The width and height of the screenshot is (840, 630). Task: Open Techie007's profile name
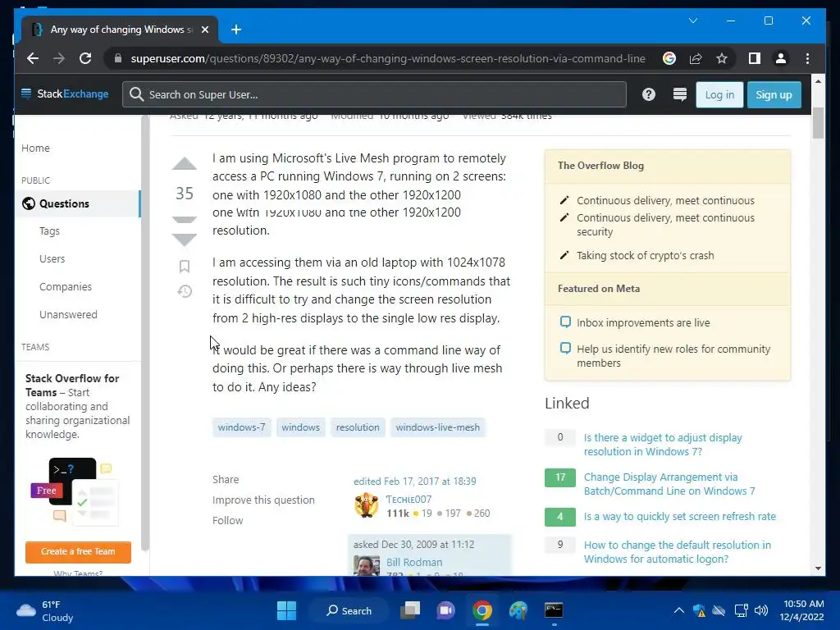[x=409, y=500]
